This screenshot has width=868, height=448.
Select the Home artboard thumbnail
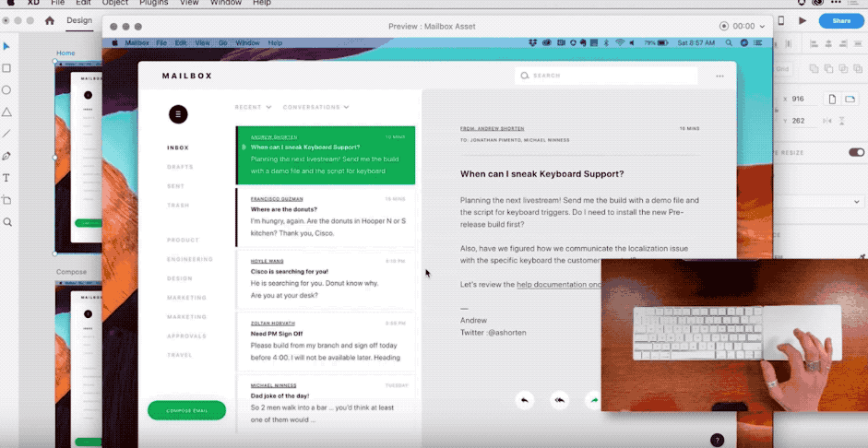(78, 157)
